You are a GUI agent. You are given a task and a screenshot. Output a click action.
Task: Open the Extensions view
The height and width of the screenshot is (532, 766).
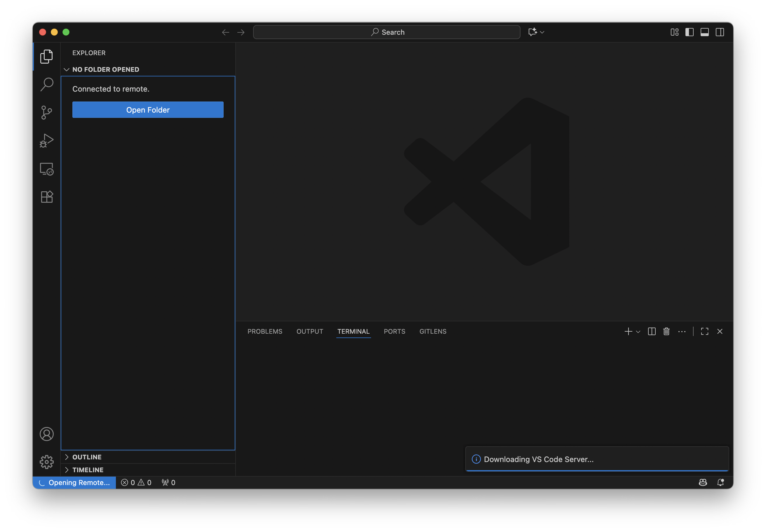click(x=46, y=197)
